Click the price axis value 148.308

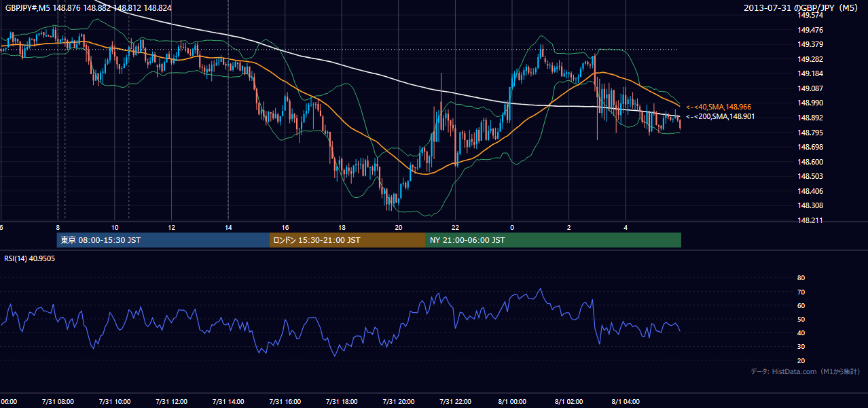click(811, 205)
